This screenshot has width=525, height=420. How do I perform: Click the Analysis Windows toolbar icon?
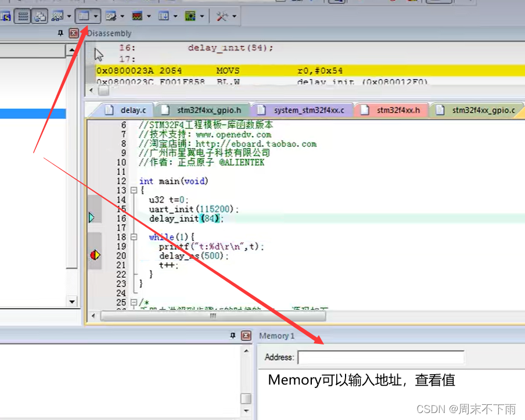[x=137, y=16]
